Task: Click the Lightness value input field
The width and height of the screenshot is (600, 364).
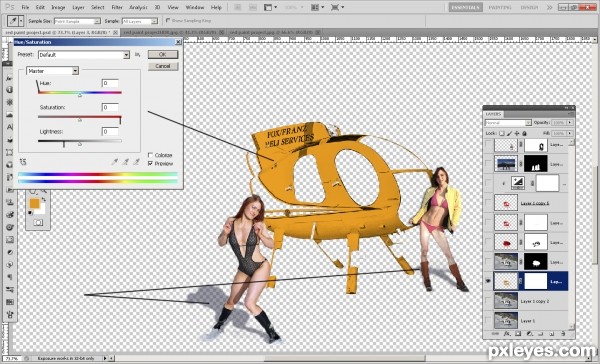Action: [x=110, y=132]
